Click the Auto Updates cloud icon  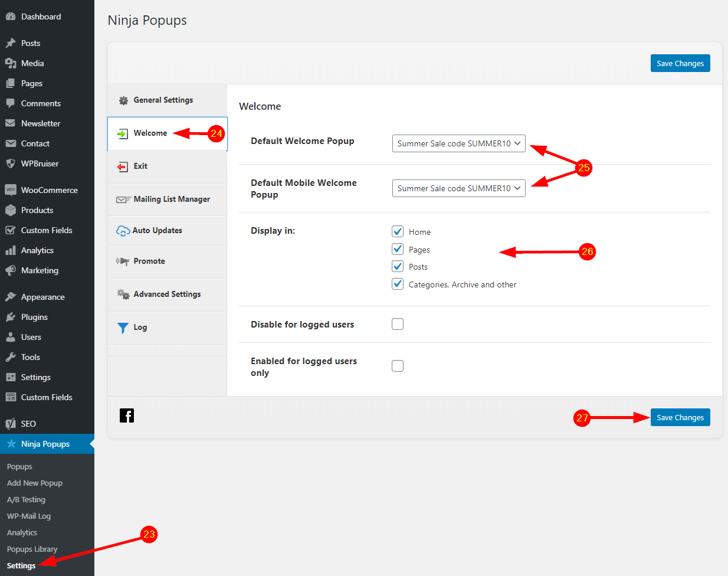point(123,231)
